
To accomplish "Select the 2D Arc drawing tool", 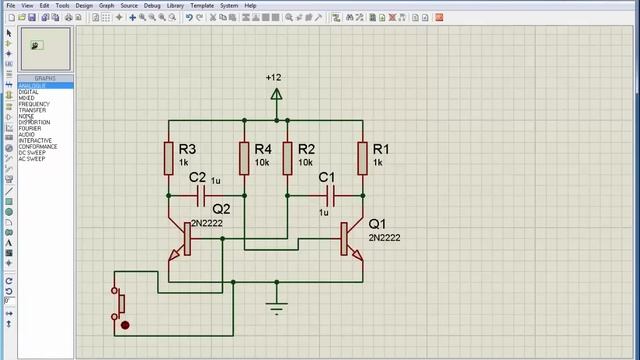I will [9, 222].
